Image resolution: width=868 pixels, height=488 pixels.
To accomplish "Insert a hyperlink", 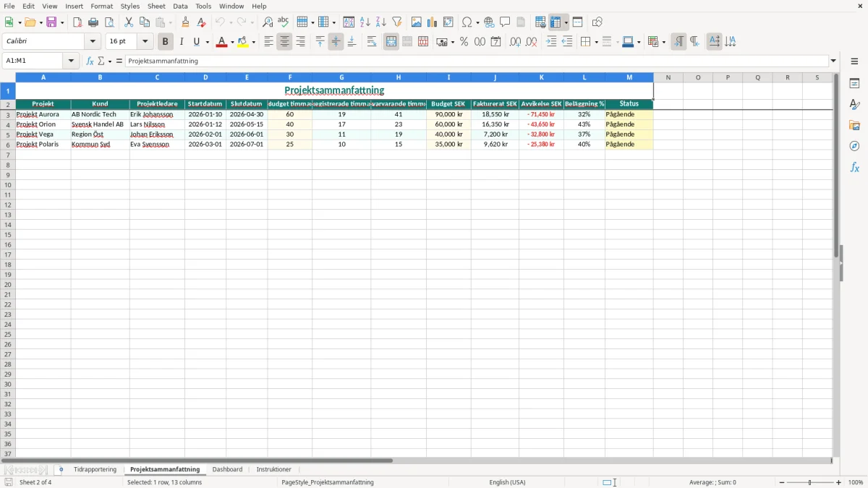I will click(x=489, y=22).
